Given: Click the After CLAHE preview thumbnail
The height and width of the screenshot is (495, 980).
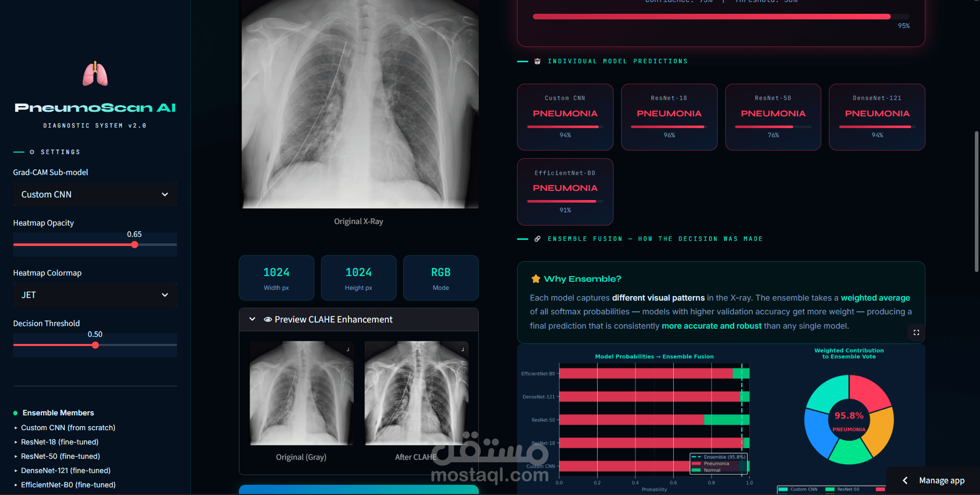Looking at the screenshot, I should point(416,393).
